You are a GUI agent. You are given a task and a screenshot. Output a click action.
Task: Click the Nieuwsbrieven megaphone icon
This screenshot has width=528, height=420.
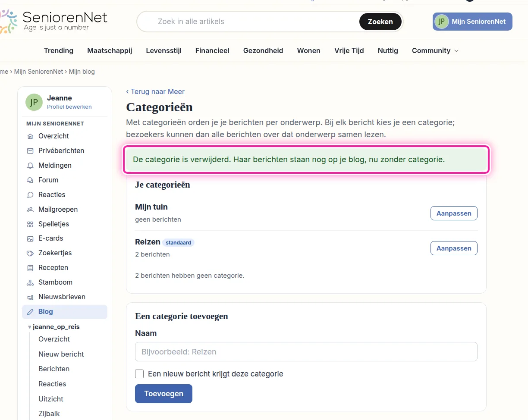(x=30, y=297)
